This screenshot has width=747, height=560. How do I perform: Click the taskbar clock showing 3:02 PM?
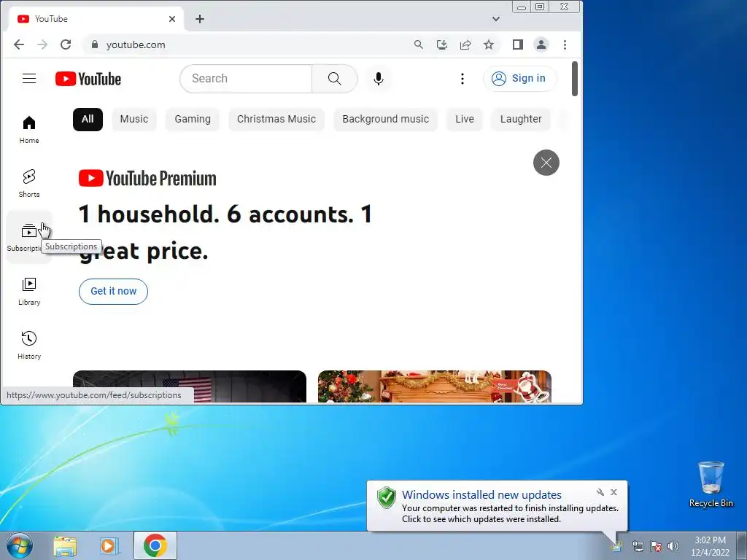pyautogui.click(x=710, y=546)
